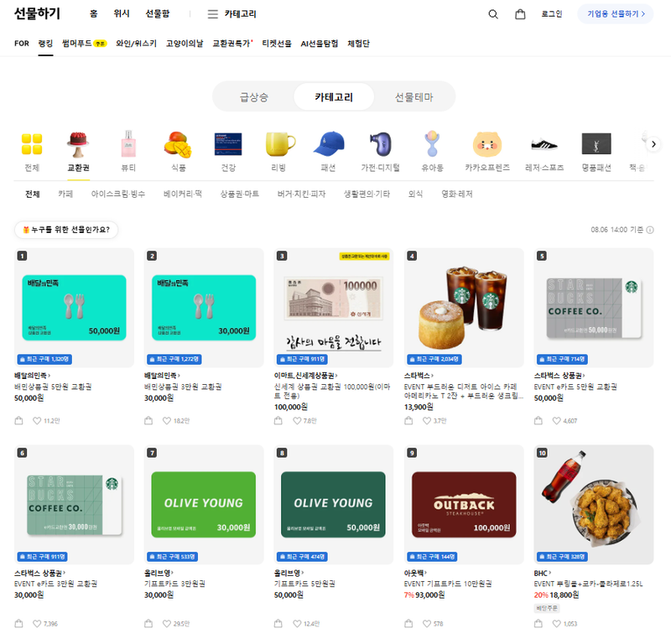Like the 올리브영 기프트카드 5만원권

(297, 624)
